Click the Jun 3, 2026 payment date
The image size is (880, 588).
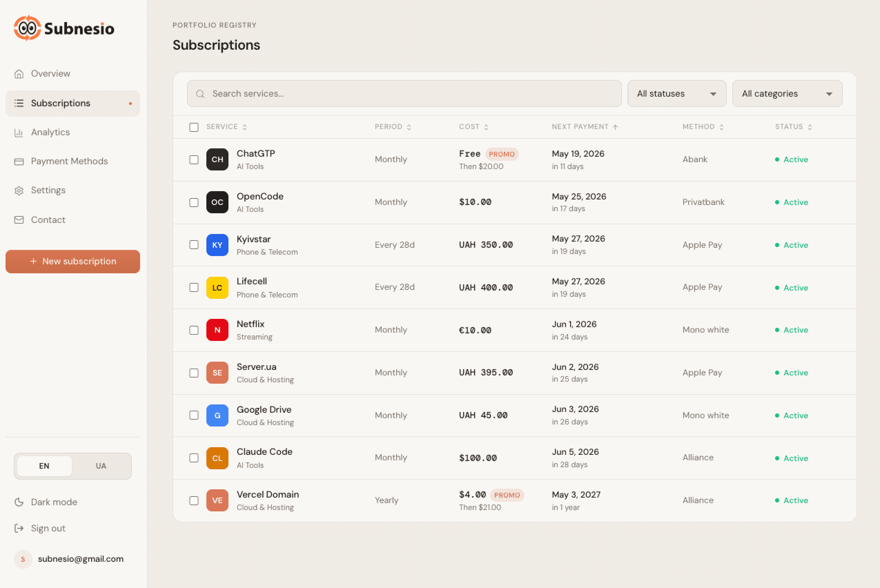(x=575, y=409)
